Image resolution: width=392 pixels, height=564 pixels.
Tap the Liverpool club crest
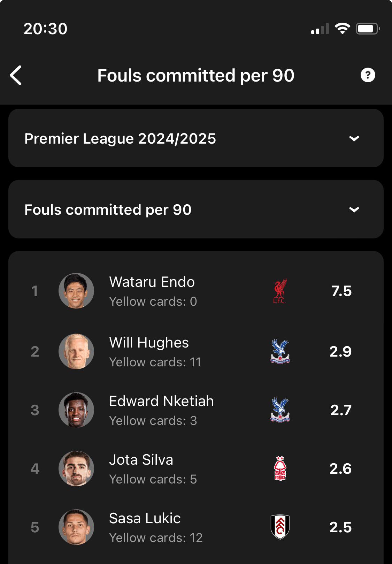pos(280,291)
